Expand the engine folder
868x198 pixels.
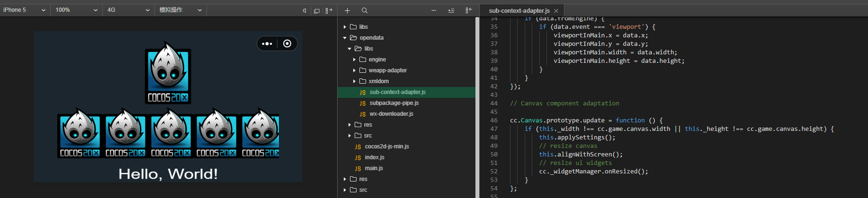pos(354,60)
